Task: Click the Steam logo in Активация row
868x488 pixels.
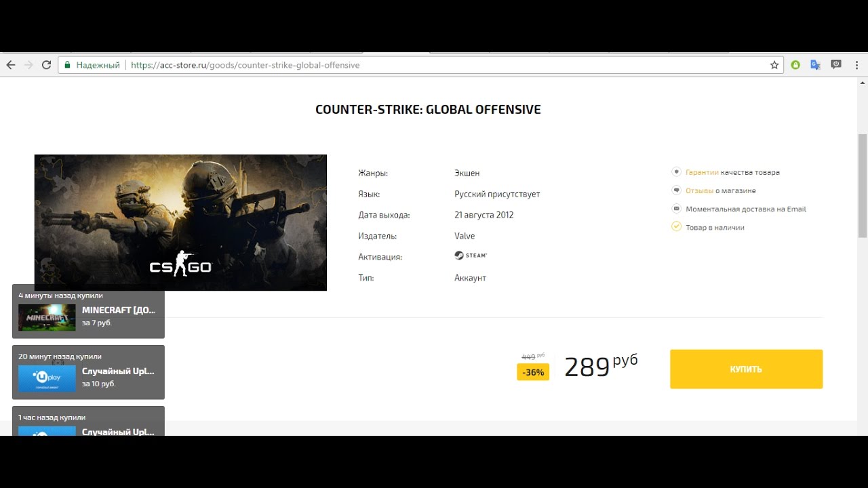Action: click(471, 256)
